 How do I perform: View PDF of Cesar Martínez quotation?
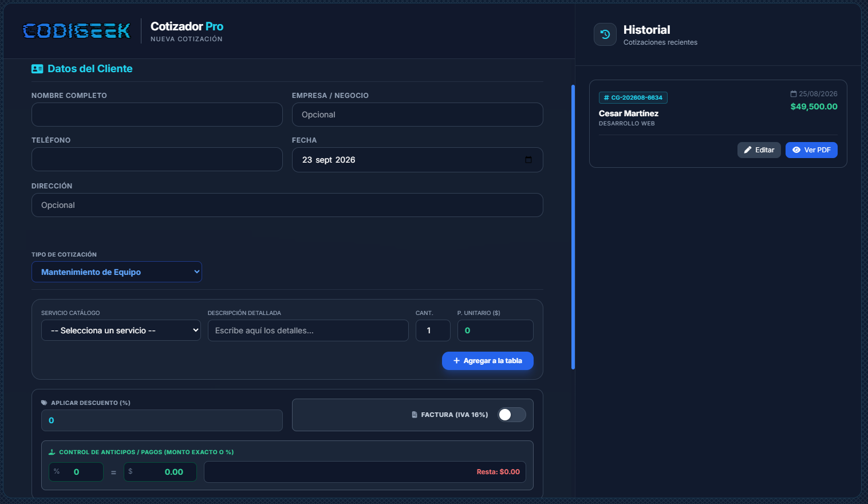(811, 150)
